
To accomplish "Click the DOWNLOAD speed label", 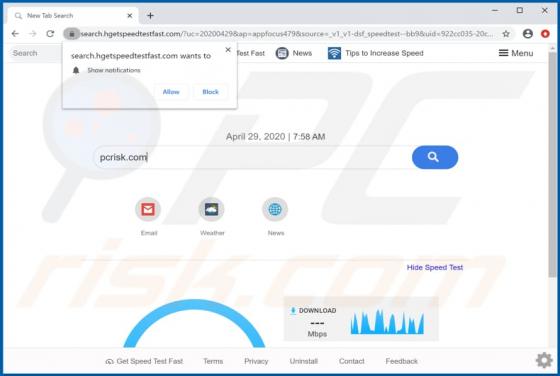I will (317, 311).
